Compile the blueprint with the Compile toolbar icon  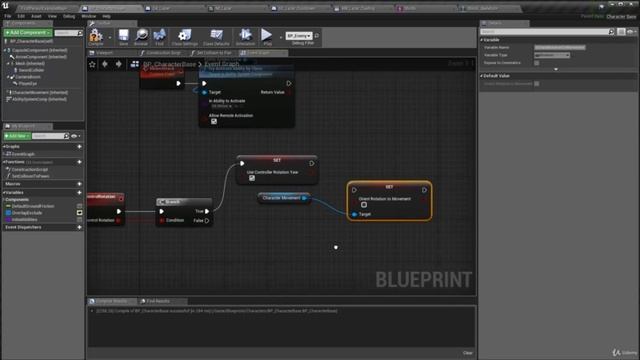coord(96,37)
